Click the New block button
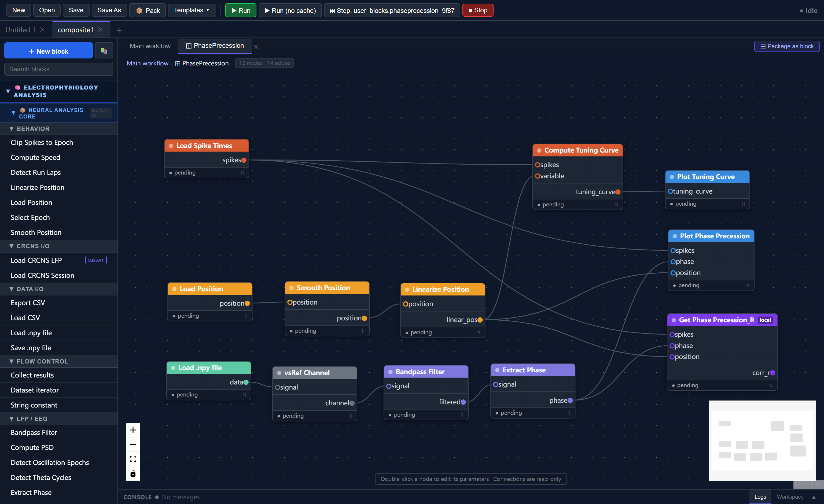The image size is (824, 504). pos(49,51)
